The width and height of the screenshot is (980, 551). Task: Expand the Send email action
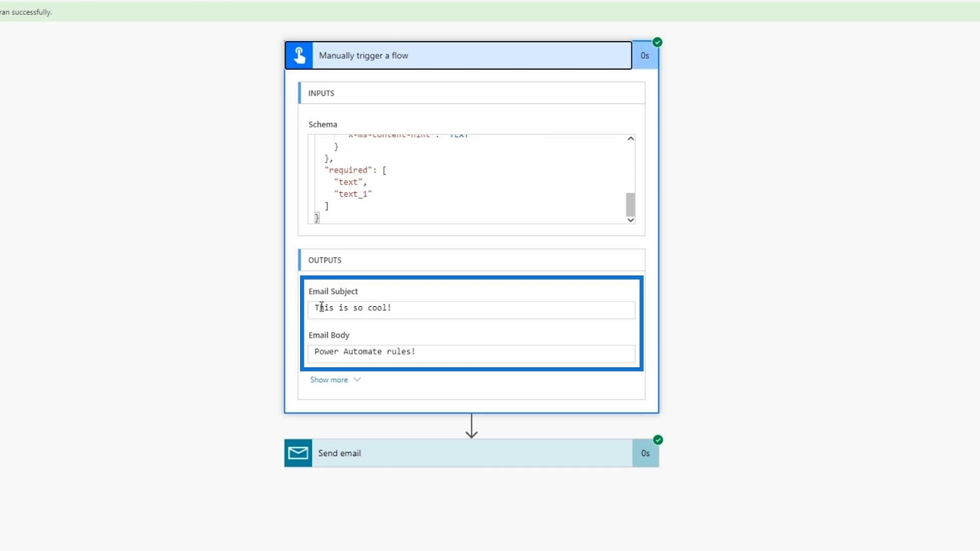click(472, 453)
